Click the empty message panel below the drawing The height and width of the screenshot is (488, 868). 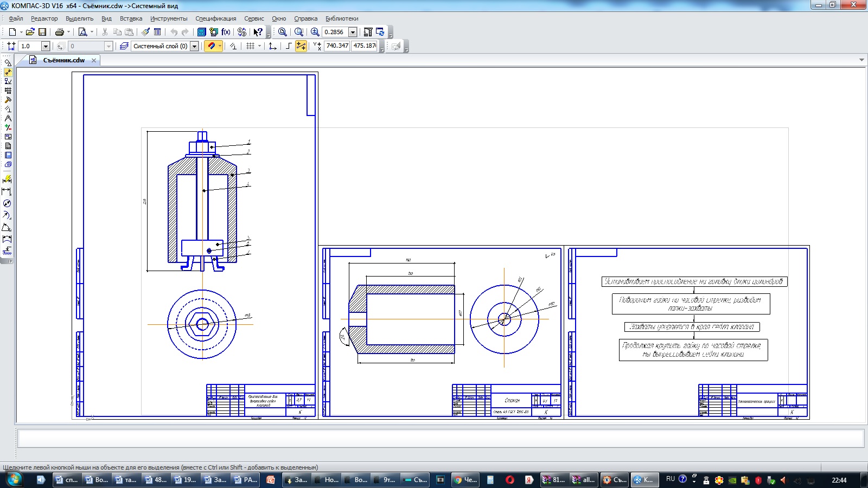pyautogui.click(x=441, y=438)
